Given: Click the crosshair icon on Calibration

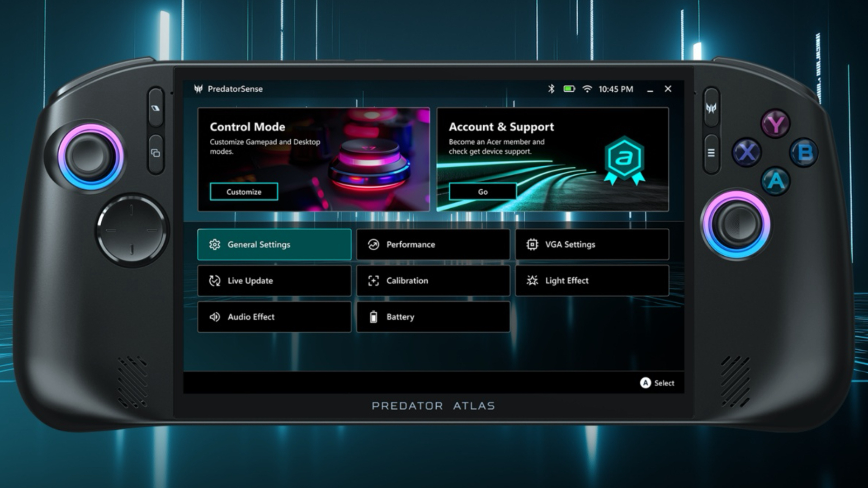Looking at the screenshot, I should click(x=373, y=281).
